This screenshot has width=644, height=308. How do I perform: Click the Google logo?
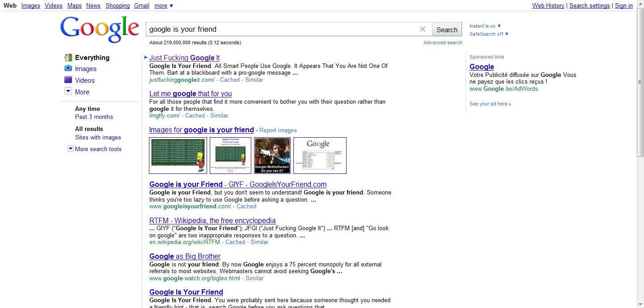(x=100, y=29)
